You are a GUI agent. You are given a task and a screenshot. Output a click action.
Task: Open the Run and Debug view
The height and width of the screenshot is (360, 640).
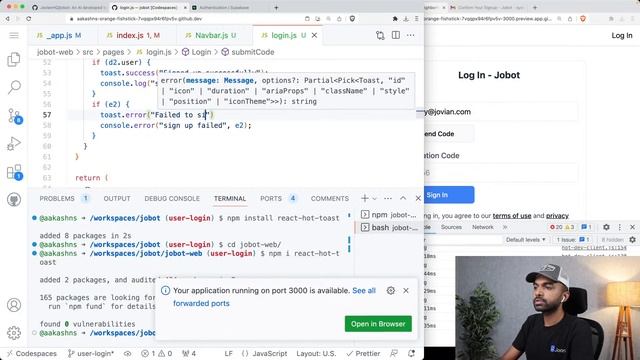14,144
